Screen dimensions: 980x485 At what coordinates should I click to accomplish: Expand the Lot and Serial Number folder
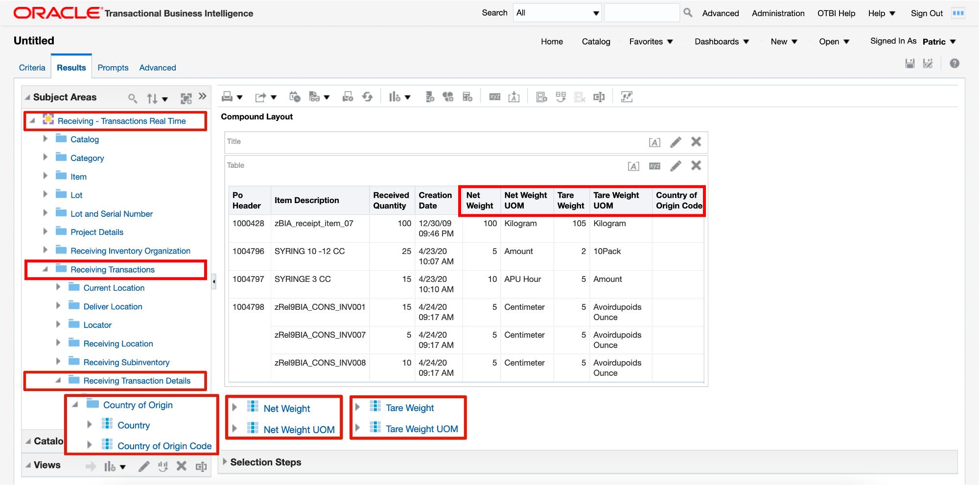tap(46, 213)
